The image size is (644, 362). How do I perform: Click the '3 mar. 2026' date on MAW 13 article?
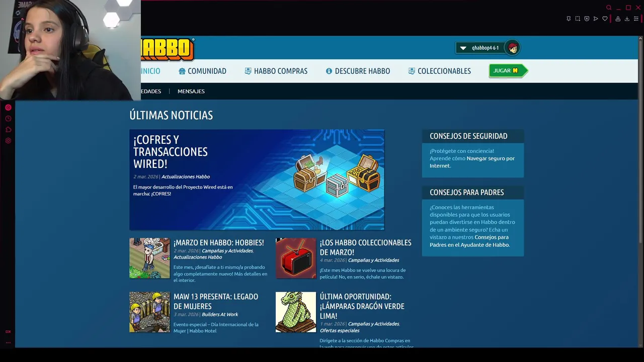pyautogui.click(x=186, y=314)
